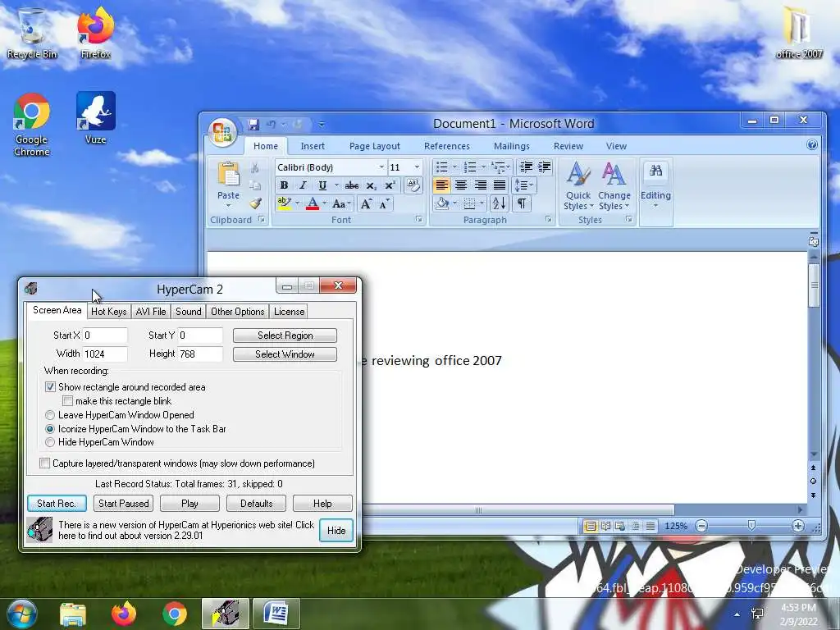Enable make this rectangle blink
Viewport: 840px width, 630px height.
coord(67,400)
